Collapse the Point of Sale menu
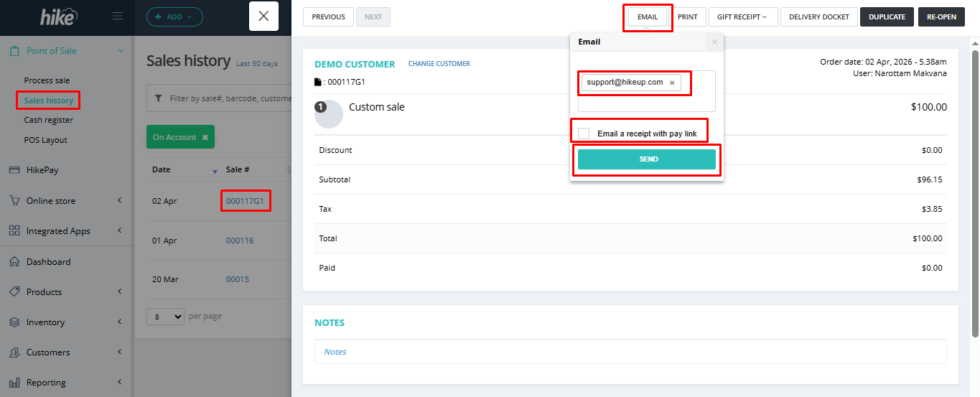Image resolution: width=980 pixels, height=397 pixels. (x=121, y=51)
